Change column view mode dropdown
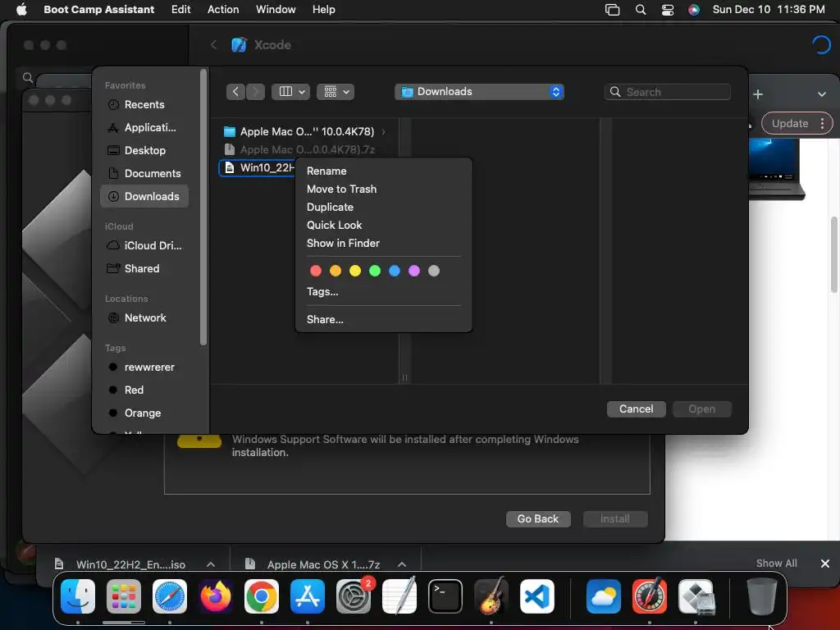This screenshot has height=630, width=840. pos(291,92)
